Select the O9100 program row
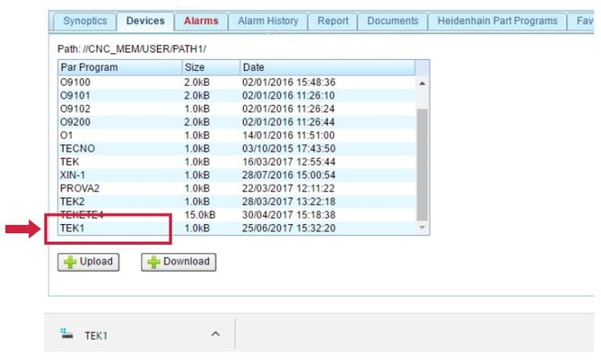This screenshot has width=601, height=364. (237, 82)
